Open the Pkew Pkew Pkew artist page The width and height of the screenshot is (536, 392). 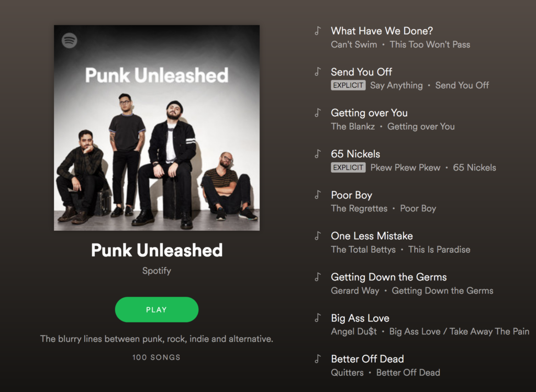[x=406, y=167]
